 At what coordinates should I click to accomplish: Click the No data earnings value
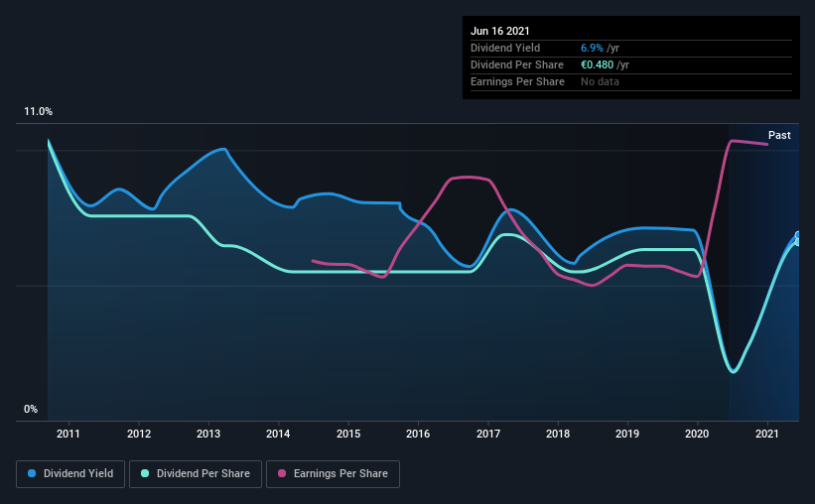point(600,81)
